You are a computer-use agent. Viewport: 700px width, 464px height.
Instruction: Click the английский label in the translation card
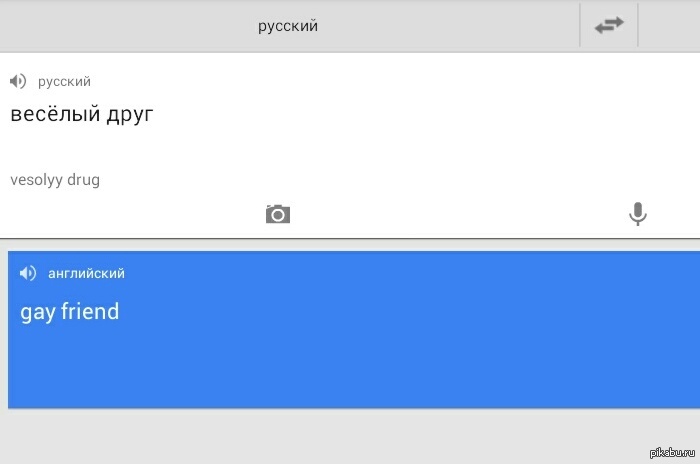click(x=86, y=273)
